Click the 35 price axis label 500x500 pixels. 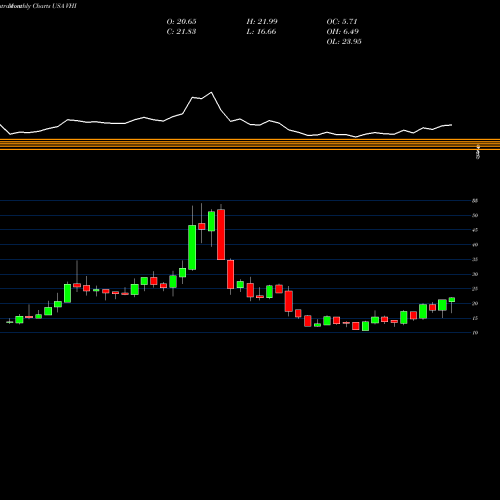[x=475, y=259]
